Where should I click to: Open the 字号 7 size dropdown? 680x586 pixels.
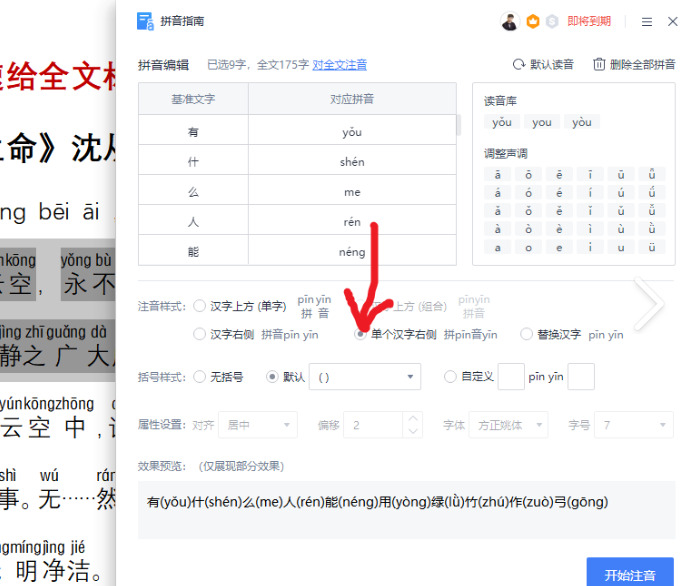[634, 425]
